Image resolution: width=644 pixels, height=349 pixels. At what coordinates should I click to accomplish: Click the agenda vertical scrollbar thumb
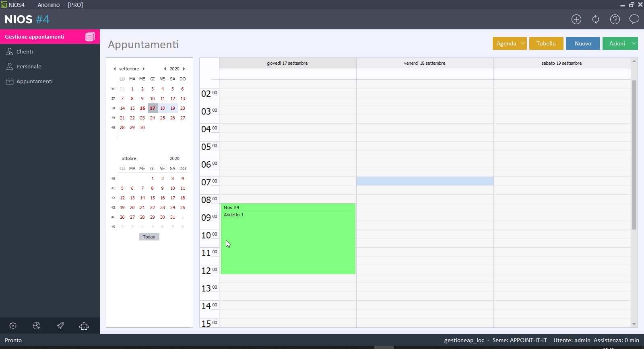pyautogui.click(x=634, y=155)
